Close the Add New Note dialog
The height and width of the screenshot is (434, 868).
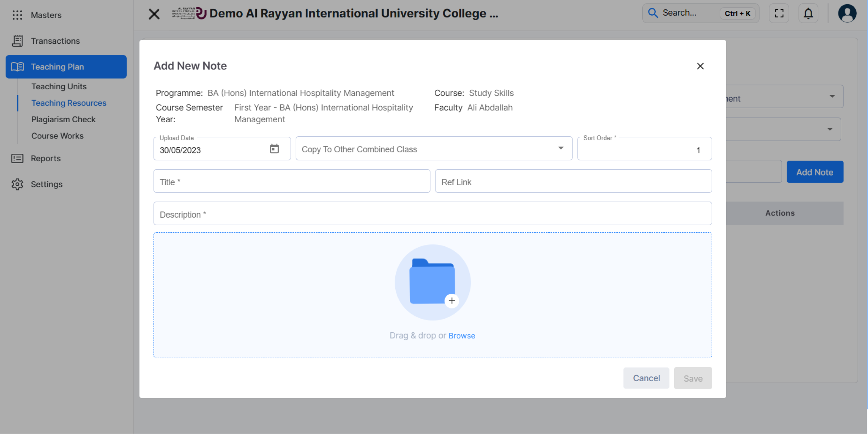[700, 66]
